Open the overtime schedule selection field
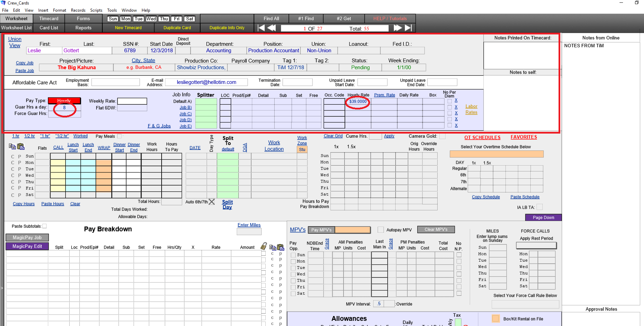This screenshot has width=644, height=326. click(497, 154)
